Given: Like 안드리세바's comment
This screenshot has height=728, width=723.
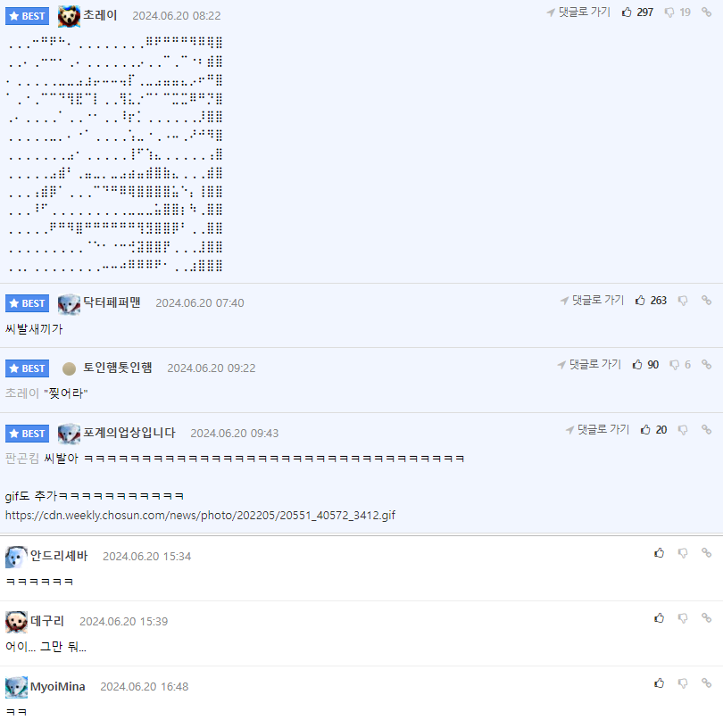Looking at the screenshot, I should click(x=659, y=553).
